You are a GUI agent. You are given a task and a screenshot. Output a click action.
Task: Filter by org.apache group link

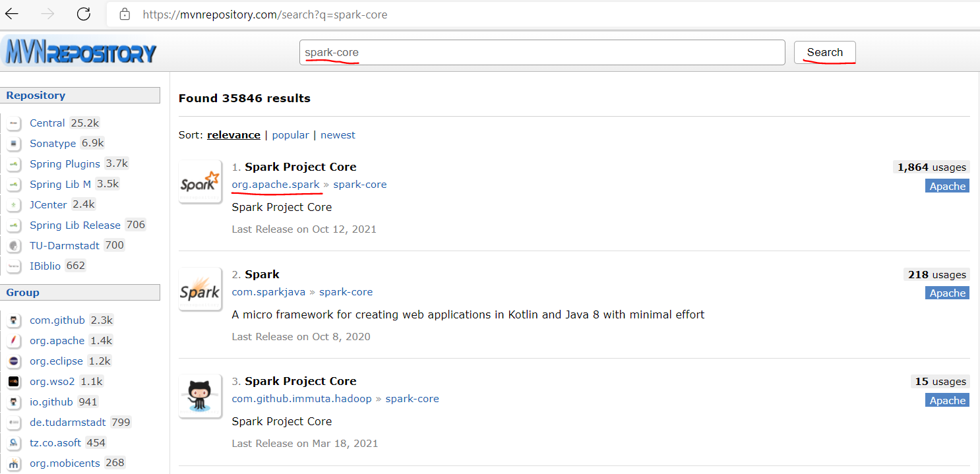[57, 341]
